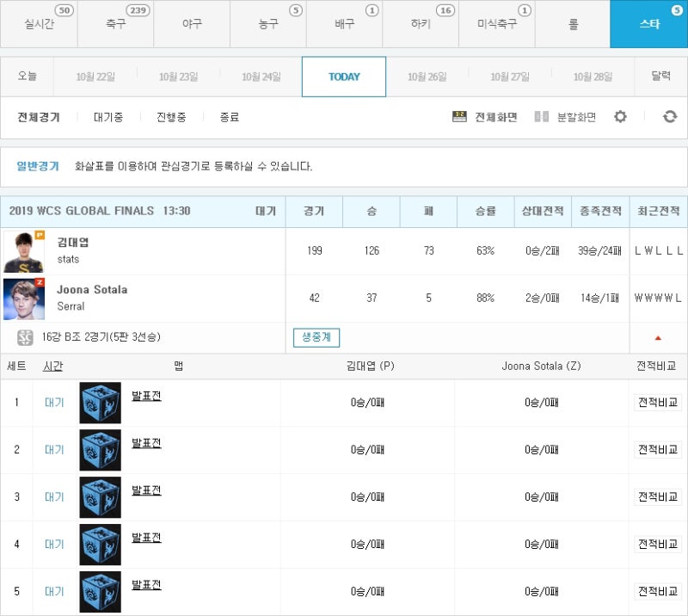Image resolution: width=688 pixels, height=616 pixels.
Task: Switch to the 롤 sports tab
Action: coord(573,24)
